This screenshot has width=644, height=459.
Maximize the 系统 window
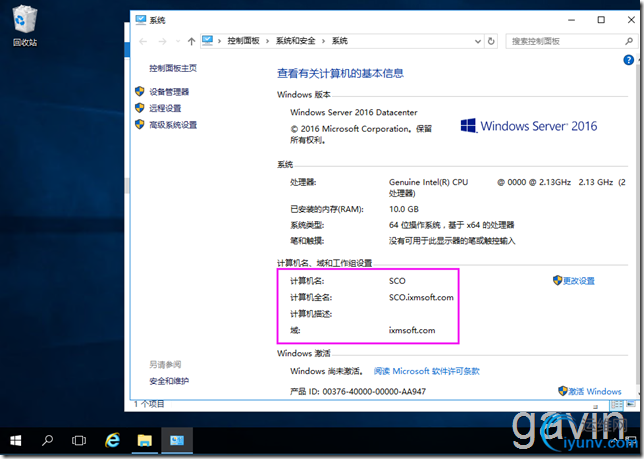click(601, 20)
